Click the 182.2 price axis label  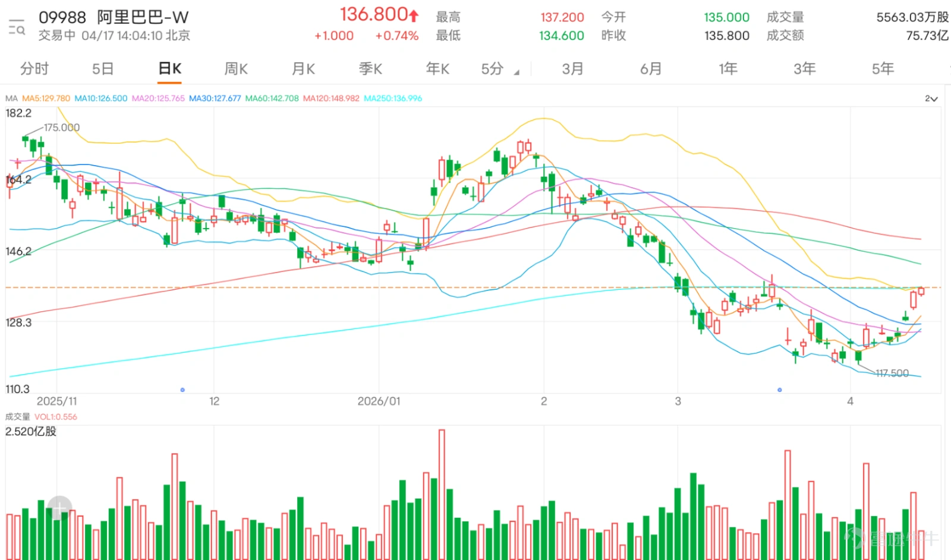coord(18,113)
